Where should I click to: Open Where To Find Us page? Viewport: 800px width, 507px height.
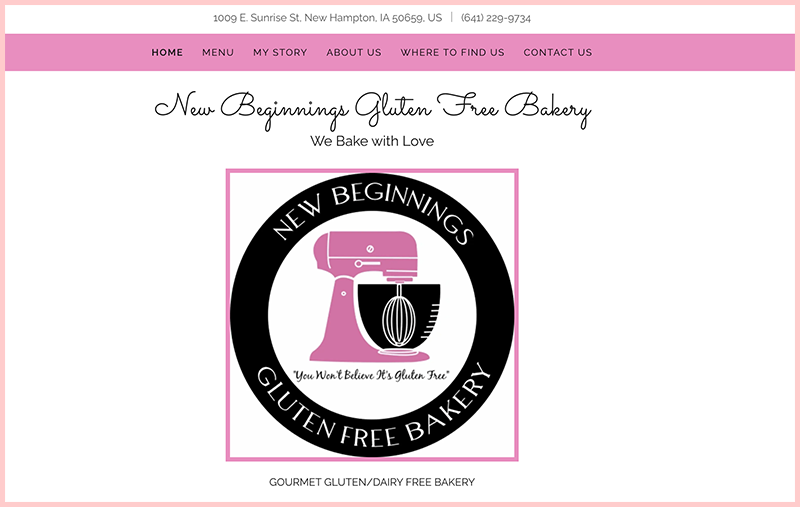click(x=452, y=53)
